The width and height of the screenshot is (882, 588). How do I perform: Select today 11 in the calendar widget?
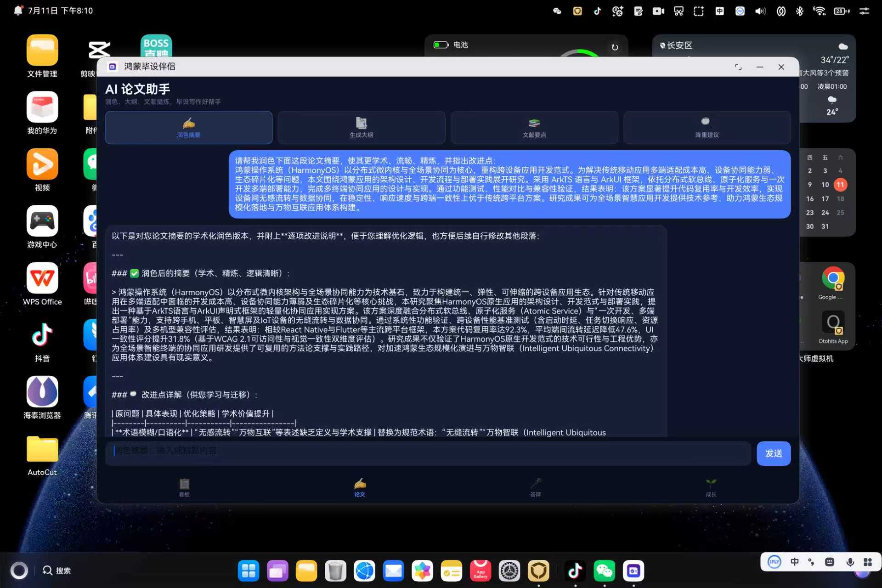click(x=840, y=185)
